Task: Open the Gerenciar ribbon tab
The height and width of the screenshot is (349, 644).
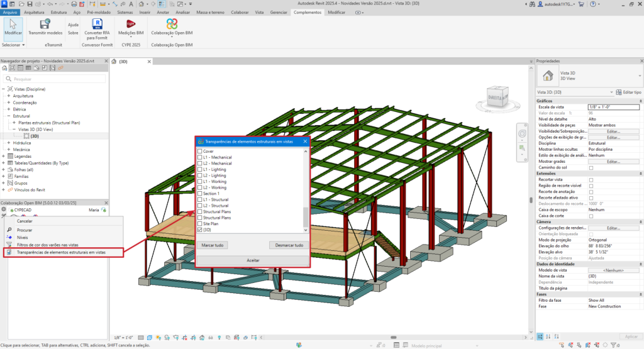Action: click(279, 13)
